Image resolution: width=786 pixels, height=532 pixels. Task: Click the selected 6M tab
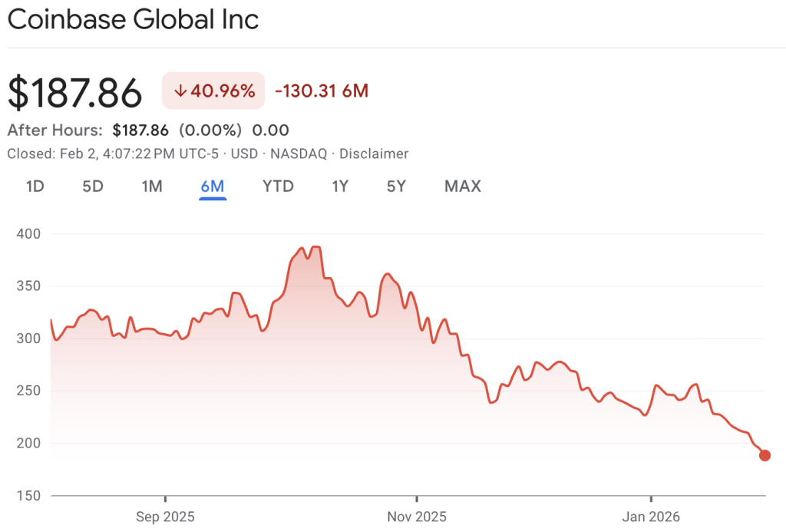pos(213,187)
